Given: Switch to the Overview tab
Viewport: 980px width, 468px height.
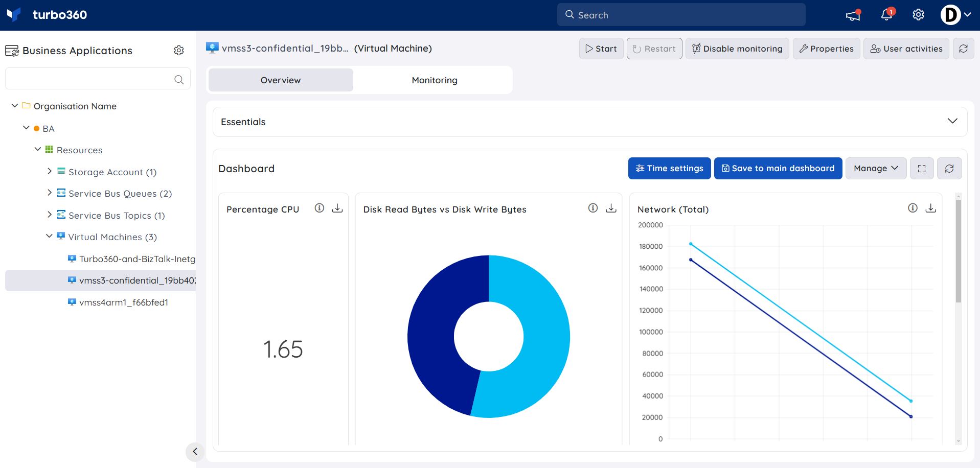Looking at the screenshot, I should click(281, 80).
